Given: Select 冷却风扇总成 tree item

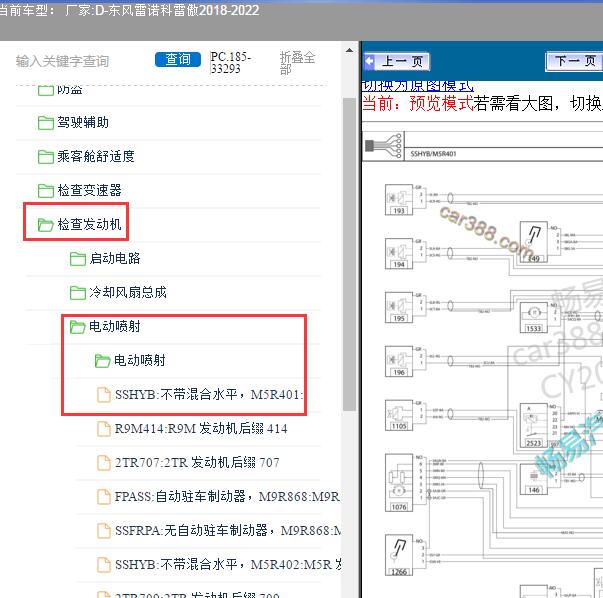Looking at the screenshot, I should pos(128,292).
